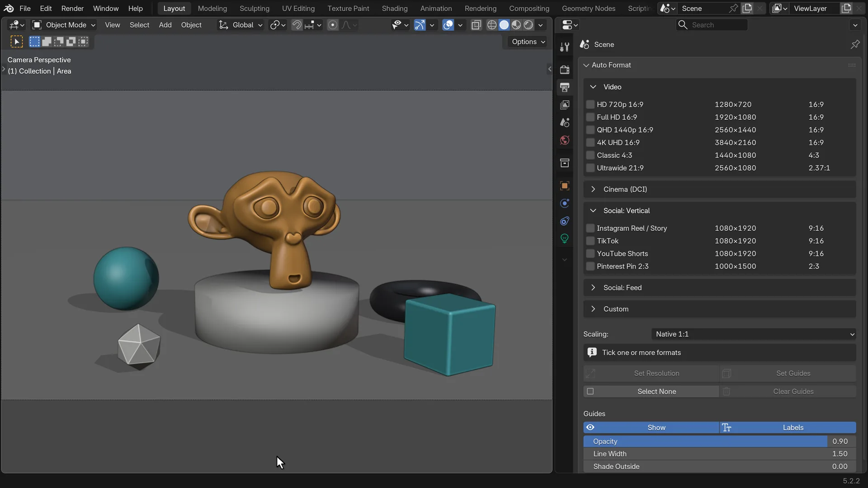Switch to the Geometry Nodes workspace tab
The height and width of the screenshot is (488, 868).
tap(588, 8)
